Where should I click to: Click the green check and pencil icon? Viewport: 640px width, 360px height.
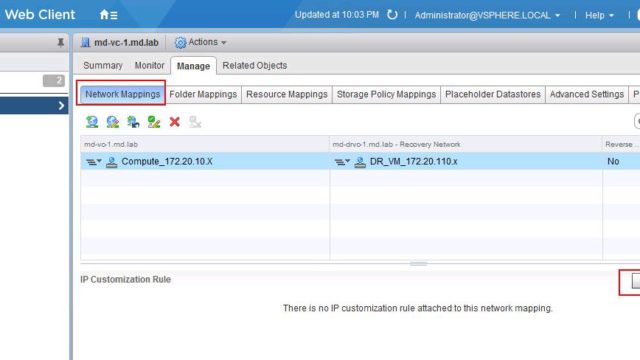[154, 122]
